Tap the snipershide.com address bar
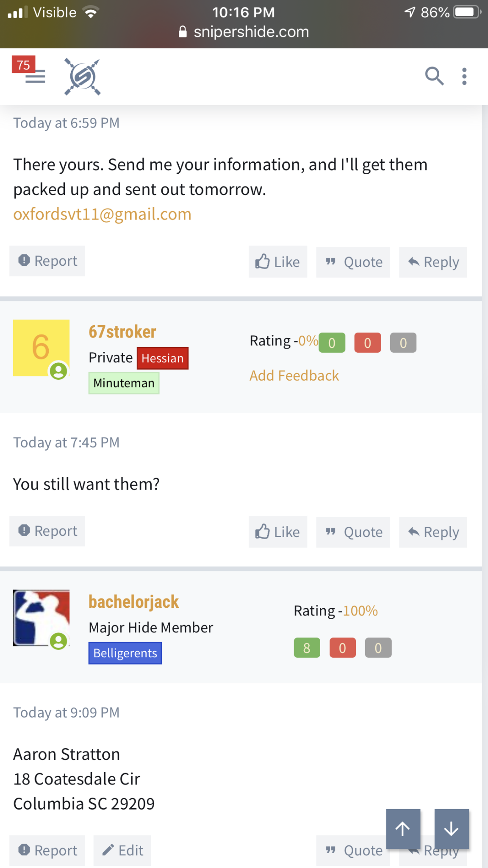 click(244, 32)
